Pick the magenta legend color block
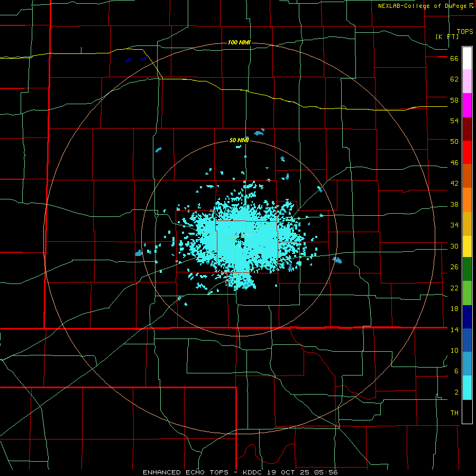 coord(467,105)
